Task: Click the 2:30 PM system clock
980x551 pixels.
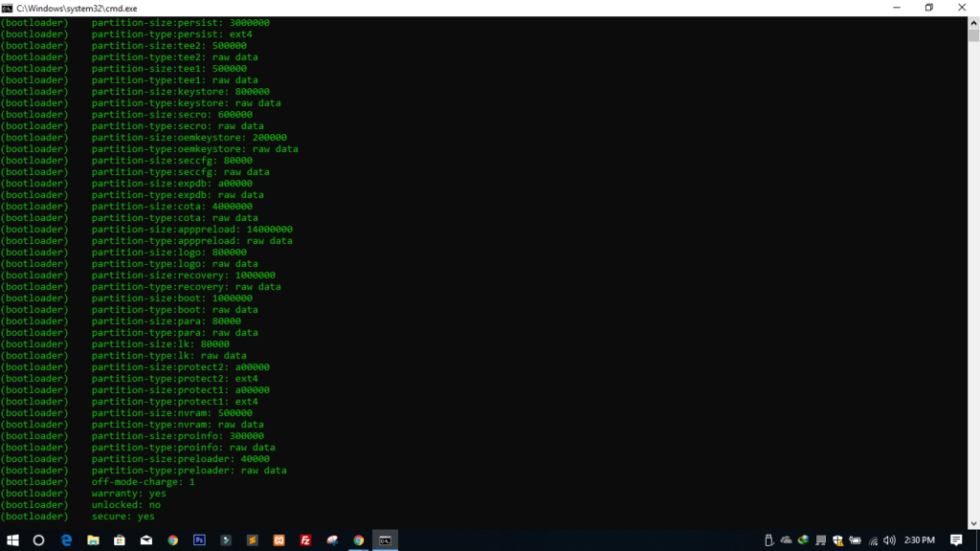Action: click(921, 540)
